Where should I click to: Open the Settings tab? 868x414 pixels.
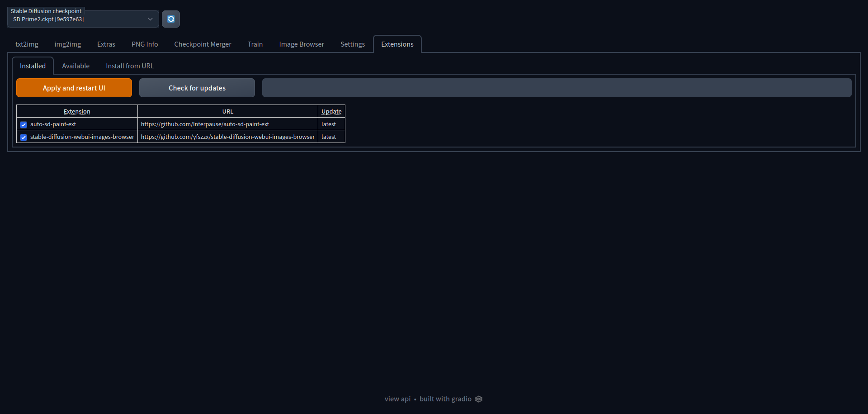(x=352, y=44)
